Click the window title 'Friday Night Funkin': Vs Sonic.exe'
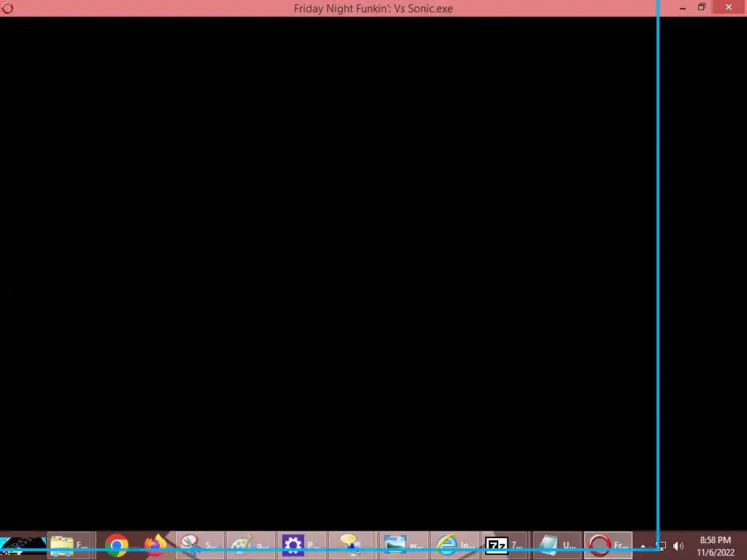The width and height of the screenshot is (747, 560). point(373,9)
